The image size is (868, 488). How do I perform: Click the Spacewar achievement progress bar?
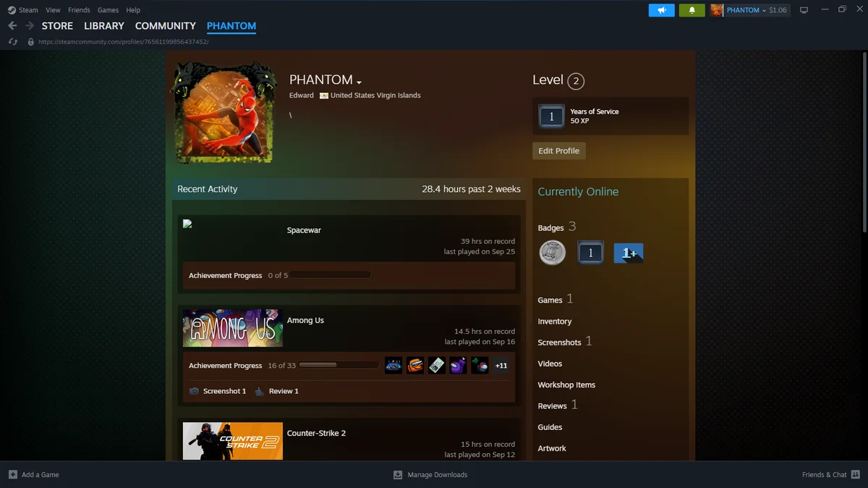click(x=331, y=275)
